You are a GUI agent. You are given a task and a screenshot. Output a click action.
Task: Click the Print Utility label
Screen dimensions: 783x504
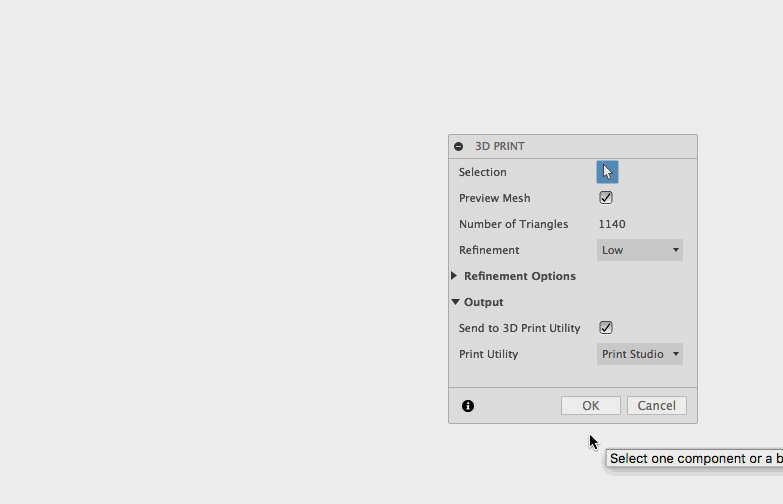pos(488,354)
